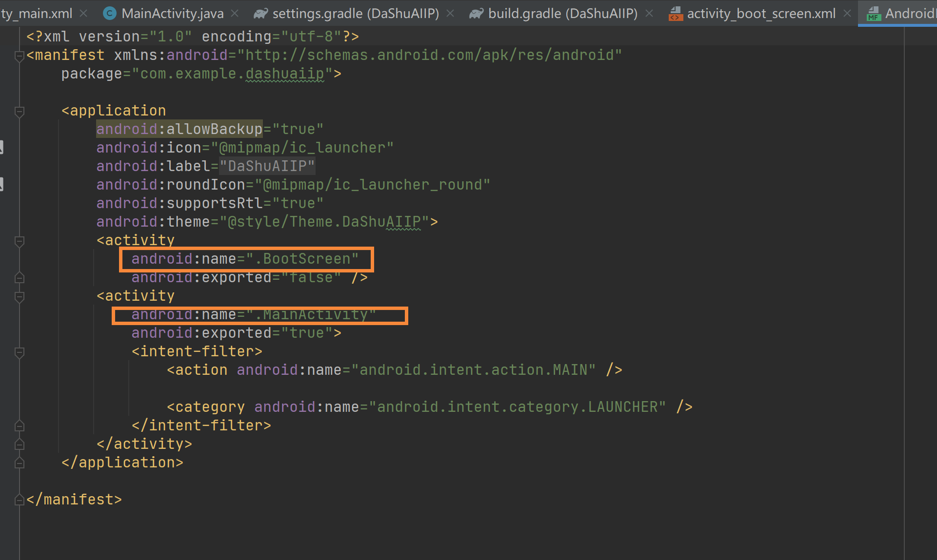Close the build.gradle tab
The image size is (937, 560).
pyautogui.click(x=649, y=14)
